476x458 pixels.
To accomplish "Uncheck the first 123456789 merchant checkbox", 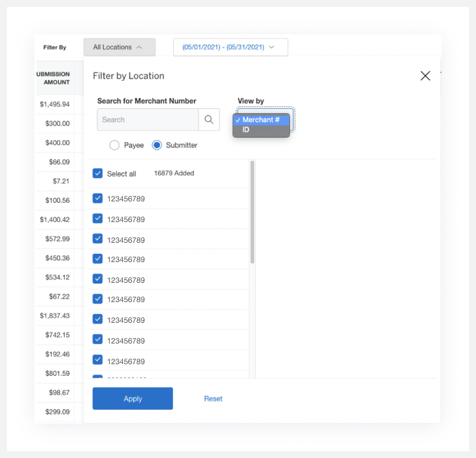I will point(98,199).
